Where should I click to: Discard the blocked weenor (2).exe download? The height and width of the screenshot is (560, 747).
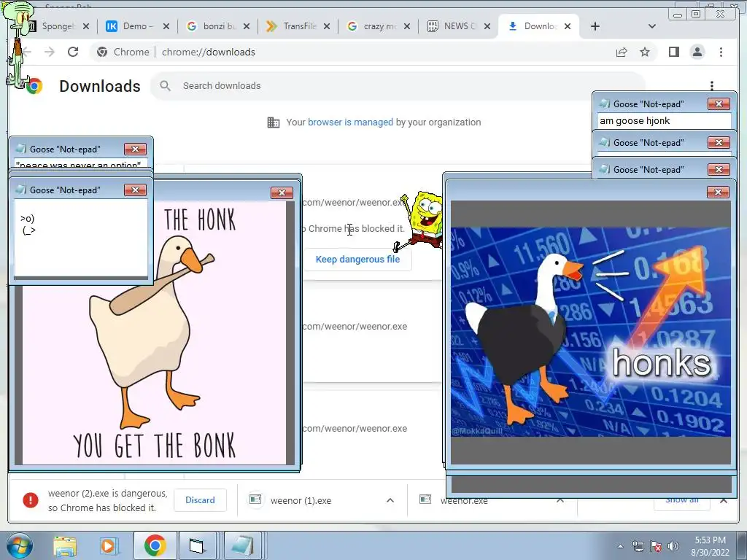pos(200,500)
